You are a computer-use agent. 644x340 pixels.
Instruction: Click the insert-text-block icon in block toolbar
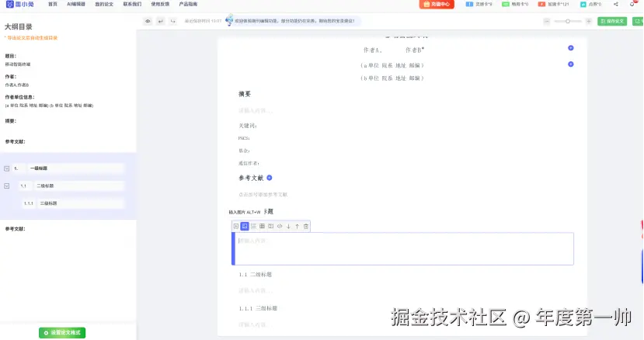coord(236,226)
